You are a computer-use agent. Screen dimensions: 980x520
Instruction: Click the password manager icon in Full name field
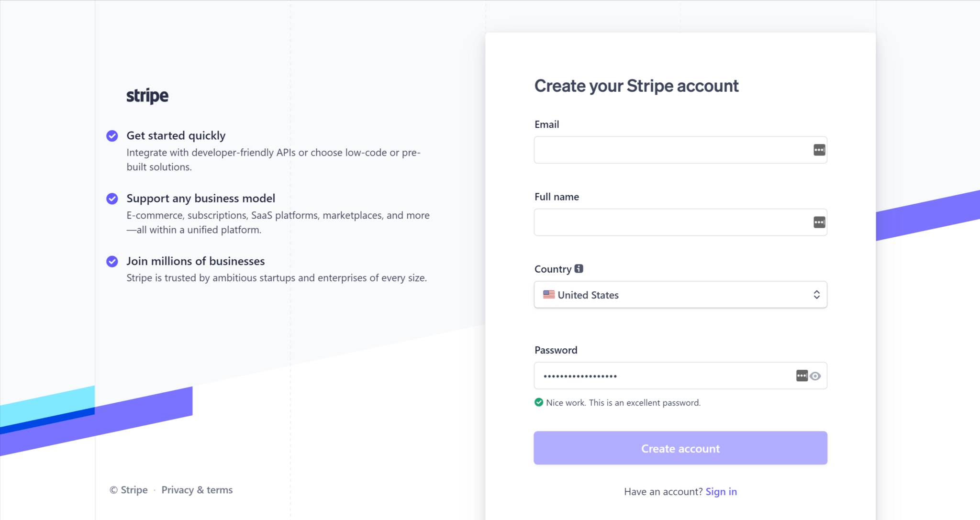(819, 222)
